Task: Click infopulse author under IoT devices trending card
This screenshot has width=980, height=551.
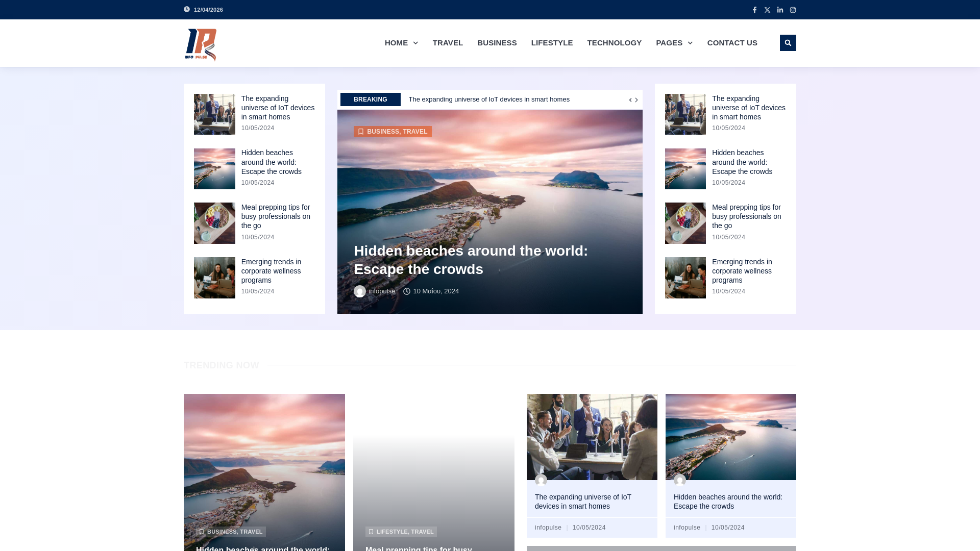Action: point(548,528)
